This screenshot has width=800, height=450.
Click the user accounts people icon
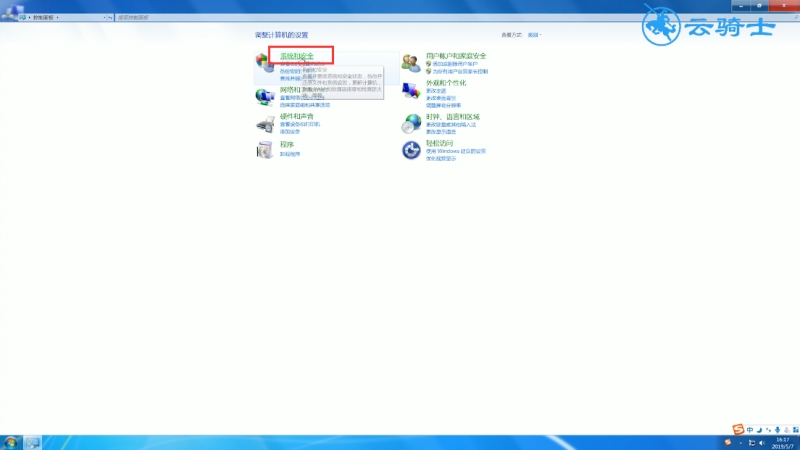[x=411, y=63]
